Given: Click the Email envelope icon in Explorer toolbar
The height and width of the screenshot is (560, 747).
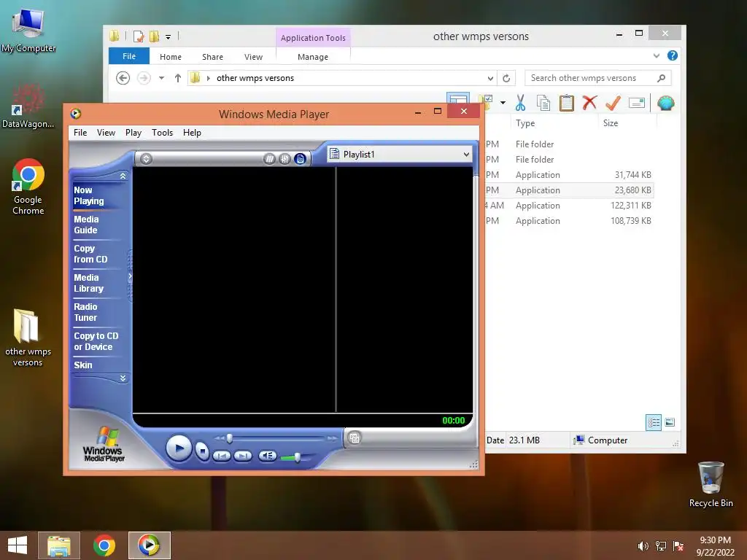Looking at the screenshot, I should [x=636, y=103].
